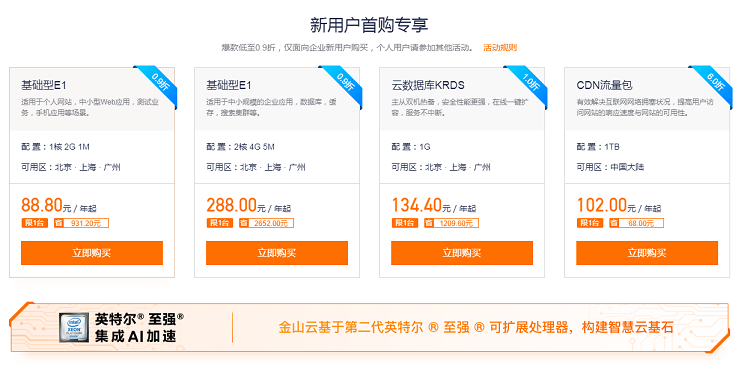Screen dimensions: 750x378
Task: Click 限1台 tag under 88.80元 price
Action: coord(34,223)
